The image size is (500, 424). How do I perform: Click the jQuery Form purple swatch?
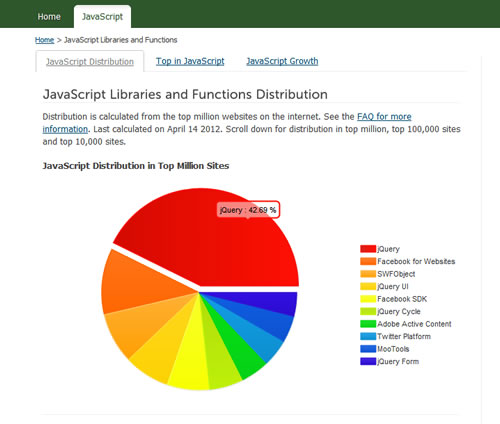pos(368,361)
